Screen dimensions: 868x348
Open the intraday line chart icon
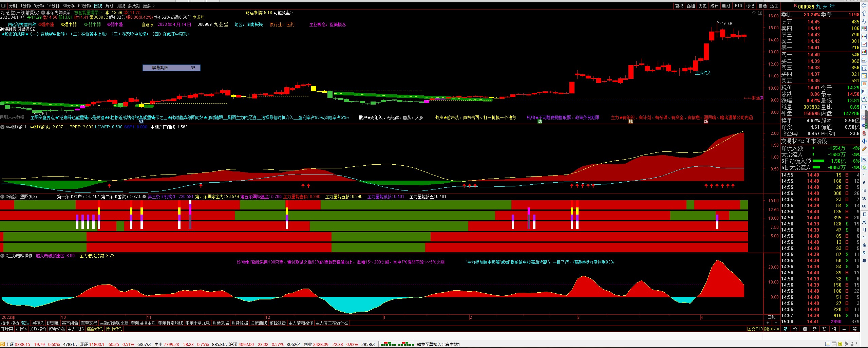pyautogui.click(x=864, y=44)
